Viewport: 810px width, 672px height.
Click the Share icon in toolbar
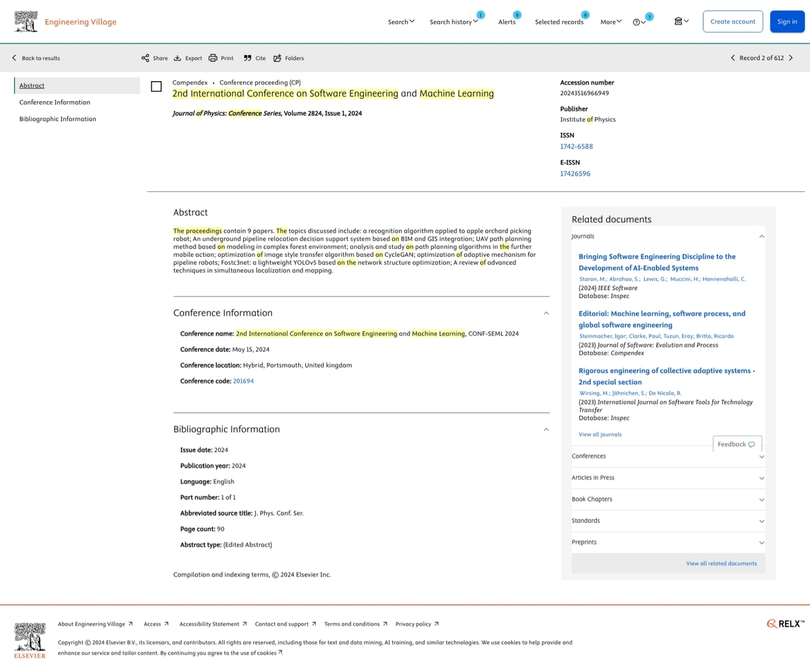tap(145, 58)
